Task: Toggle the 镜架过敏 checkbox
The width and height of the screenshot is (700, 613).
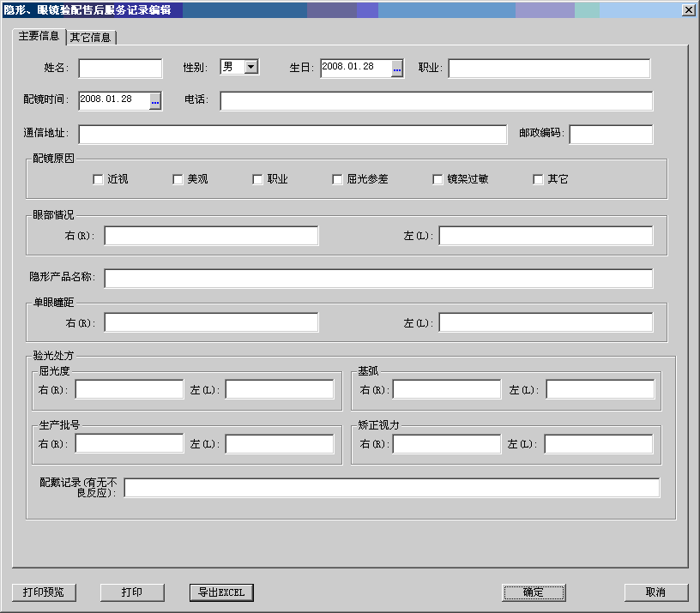Action: [x=437, y=179]
